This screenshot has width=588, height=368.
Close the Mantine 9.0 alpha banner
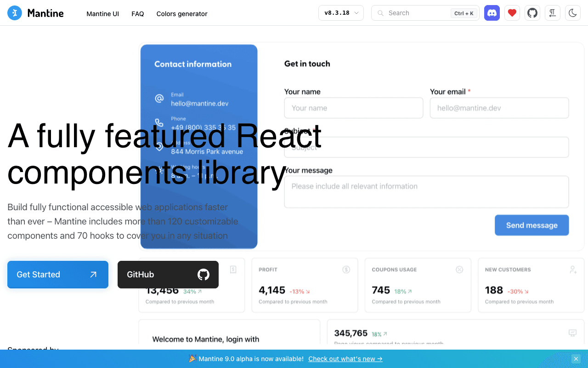[x=576, y=359]
